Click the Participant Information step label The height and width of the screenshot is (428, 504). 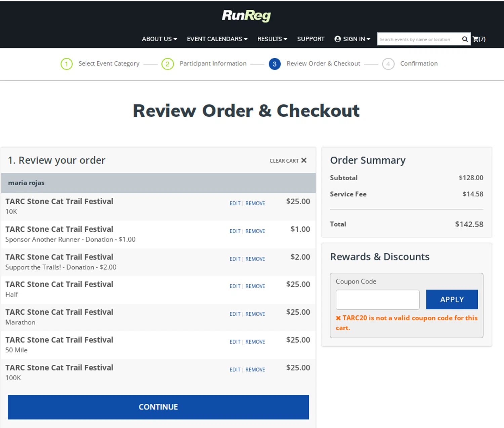[213, 64]
